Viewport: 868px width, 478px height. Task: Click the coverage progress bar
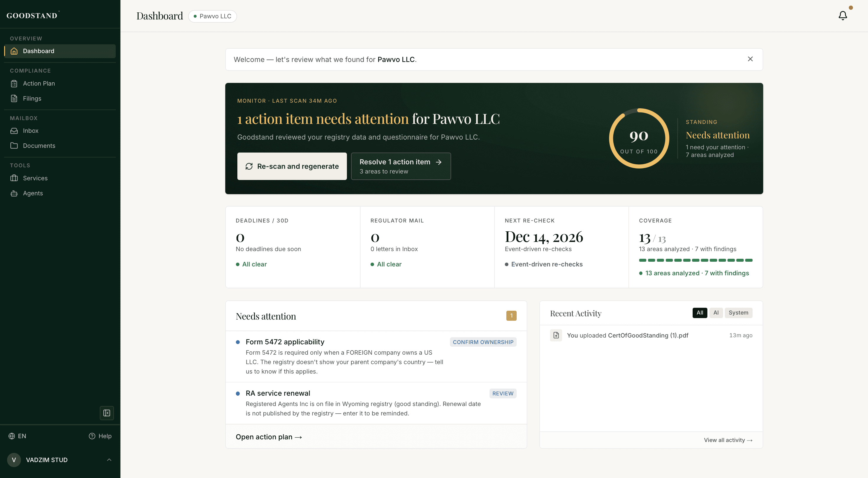coord(696,260)
